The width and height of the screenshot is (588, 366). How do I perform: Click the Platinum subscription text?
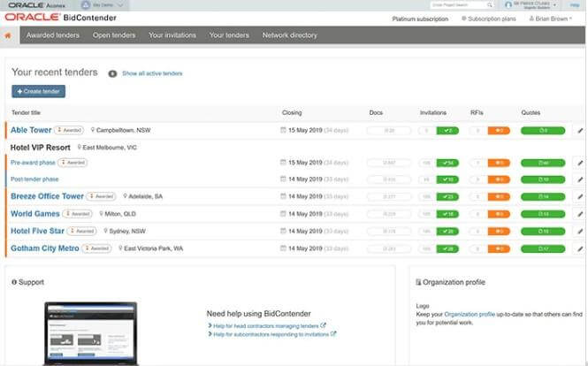420,19
